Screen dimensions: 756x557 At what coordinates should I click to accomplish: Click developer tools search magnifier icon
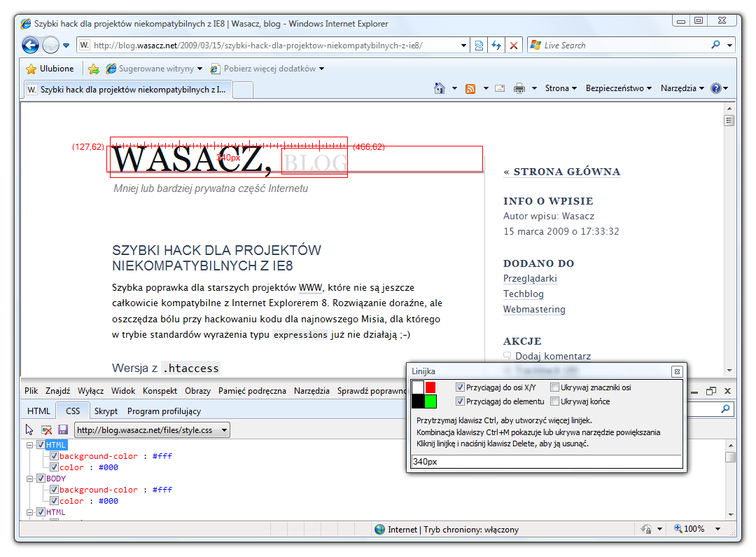tap(725, 409)
